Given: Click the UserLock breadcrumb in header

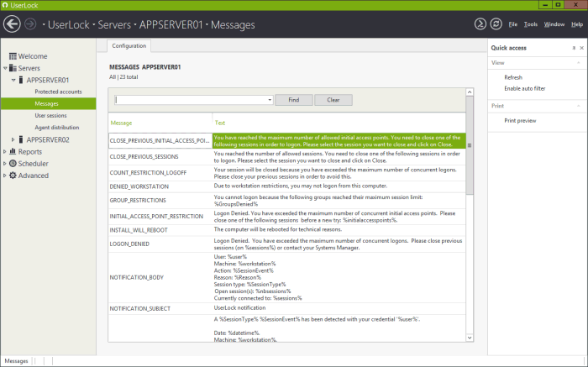Looking at the screenshot, I should click(x=69, y=24).
